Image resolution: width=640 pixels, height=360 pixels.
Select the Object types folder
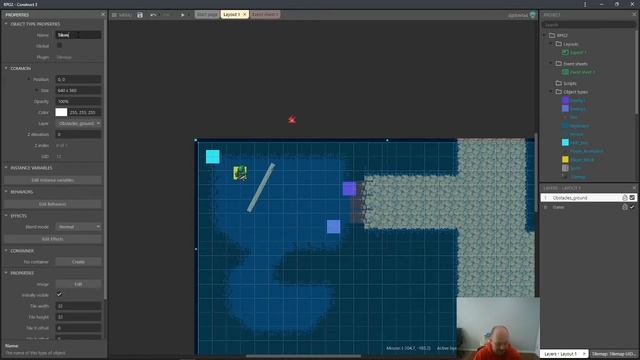[572, 92]
